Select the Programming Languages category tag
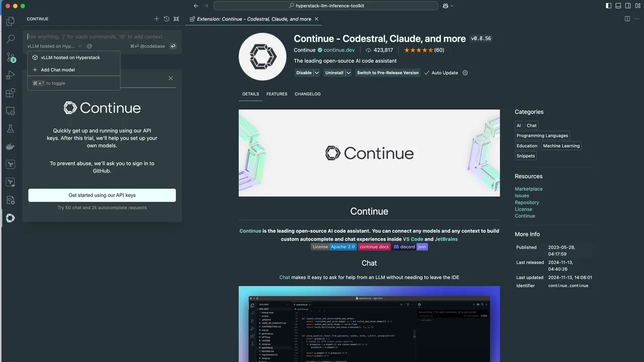This screenshot has height=362, width=644. click(542, 135)
